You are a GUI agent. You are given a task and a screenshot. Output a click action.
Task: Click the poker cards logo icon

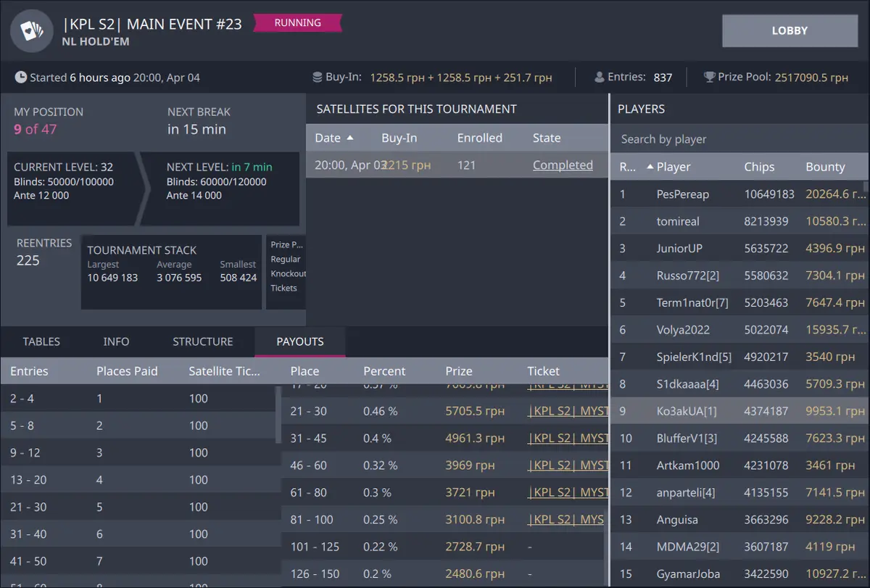(31, 31)
